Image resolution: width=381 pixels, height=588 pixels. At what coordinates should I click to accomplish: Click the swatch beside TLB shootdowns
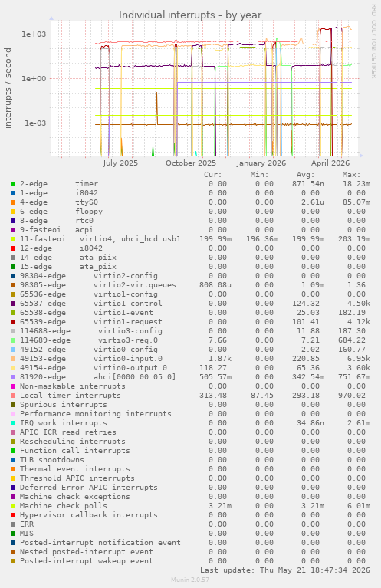coord(13,460)
